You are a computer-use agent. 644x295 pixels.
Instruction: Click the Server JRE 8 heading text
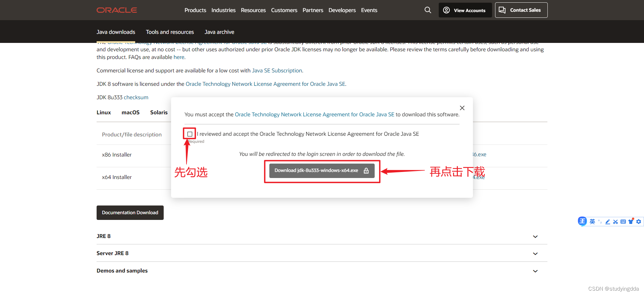coord(112,253)
